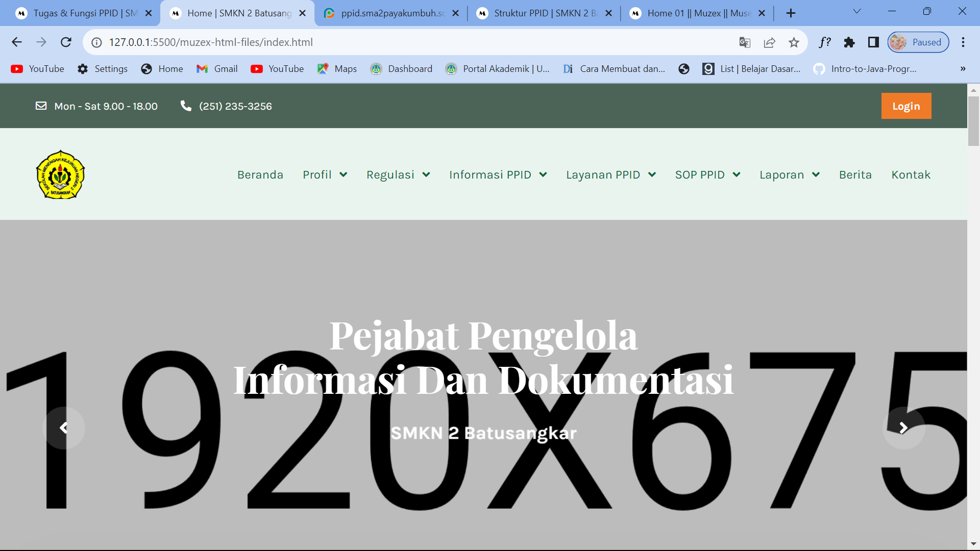Image resolution: width=980 pixels, height=551 pixels.
Task: Click the envelope icon beside Mon - Sat hours
Action: 41,106
